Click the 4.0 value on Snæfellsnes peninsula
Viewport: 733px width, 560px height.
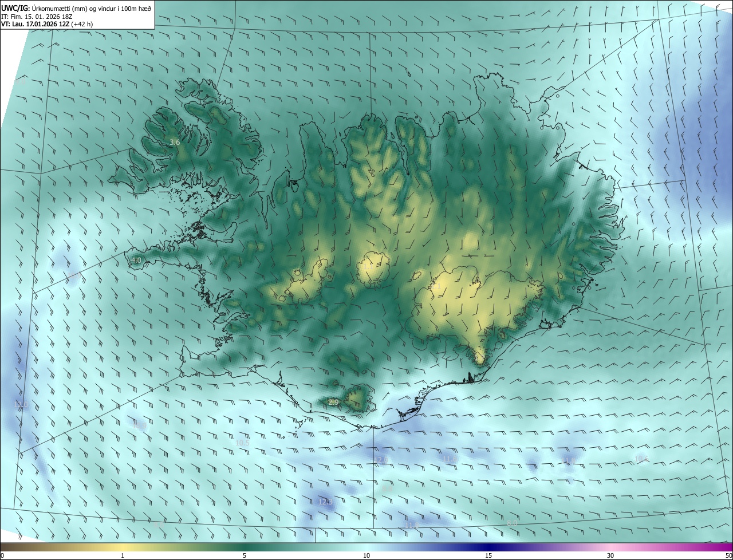[x=136, y=260]
